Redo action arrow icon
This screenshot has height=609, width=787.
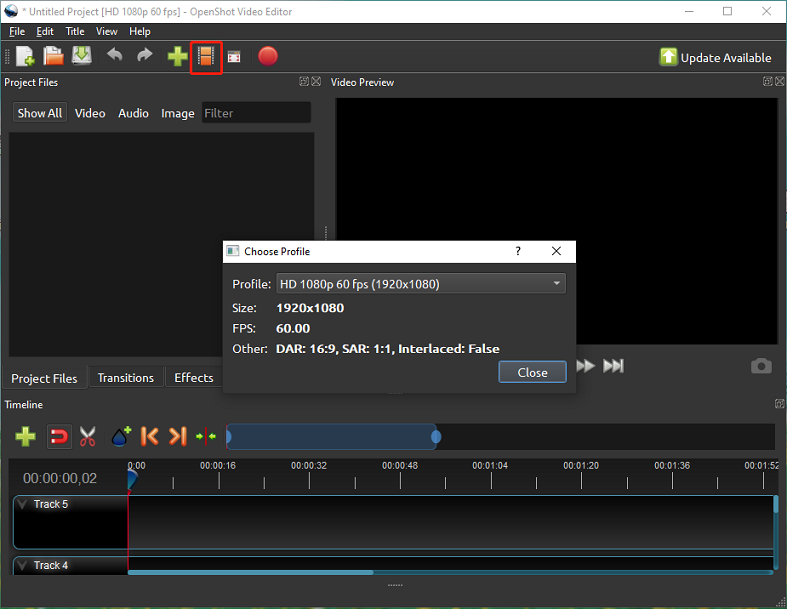pyautogui.click(x=145, y=55)
